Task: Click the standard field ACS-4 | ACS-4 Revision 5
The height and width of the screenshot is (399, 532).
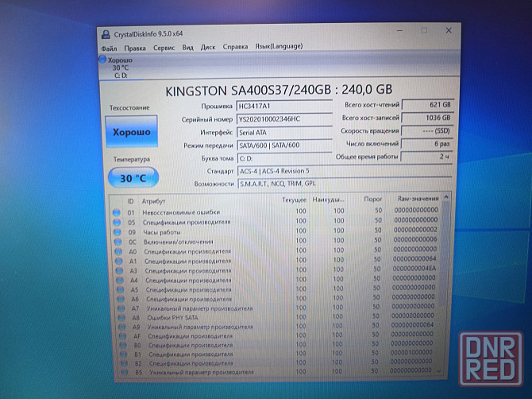Action: [x=345, y=171]
